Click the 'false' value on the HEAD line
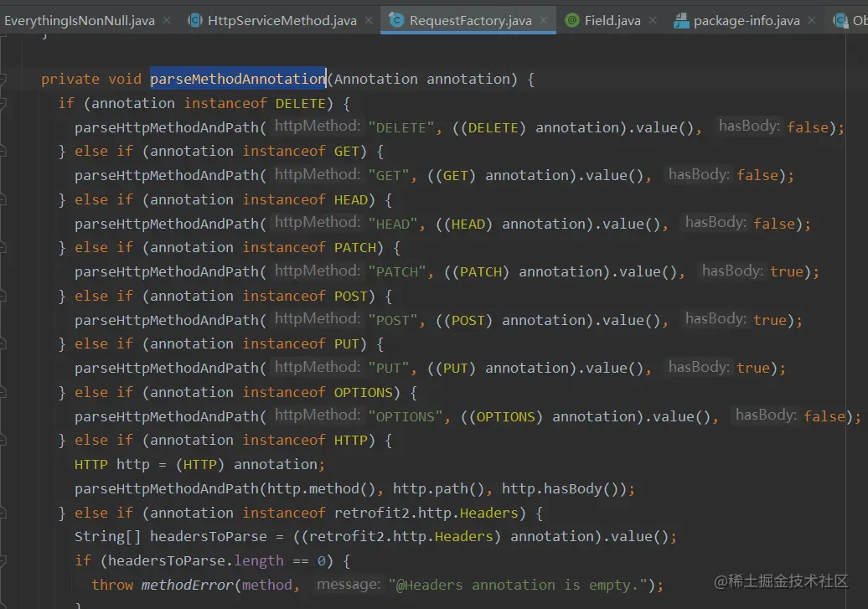Viewport: 868px width, 609px height. pos(774,224)
